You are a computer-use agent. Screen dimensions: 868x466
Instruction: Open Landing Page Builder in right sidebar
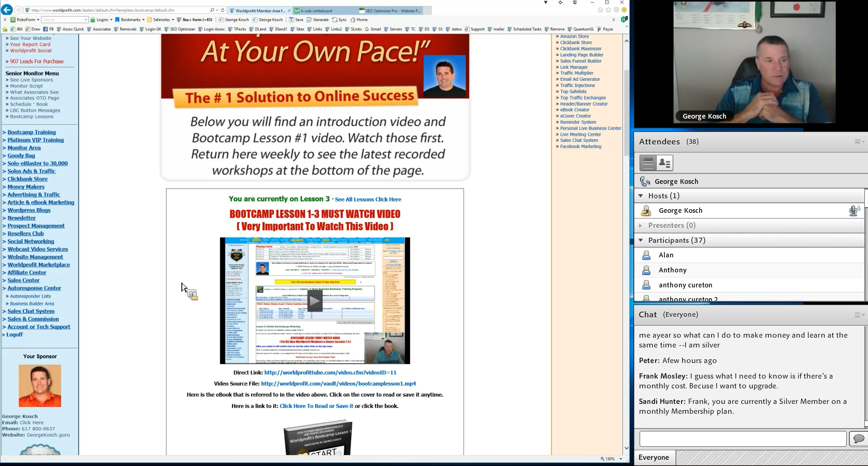click(x=582, y=55)
